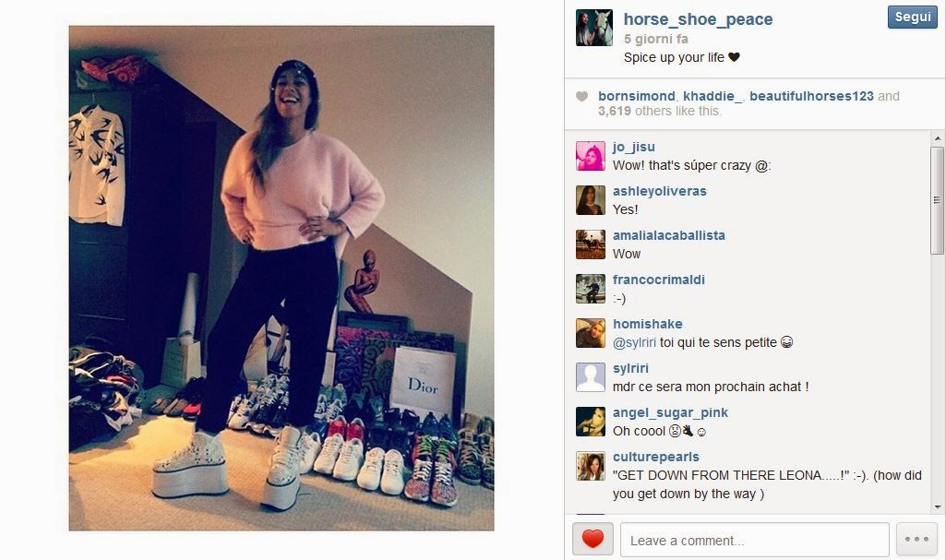Click jo_jisu's pink avatar
The image size is (946, 560).
click(590, 156)
